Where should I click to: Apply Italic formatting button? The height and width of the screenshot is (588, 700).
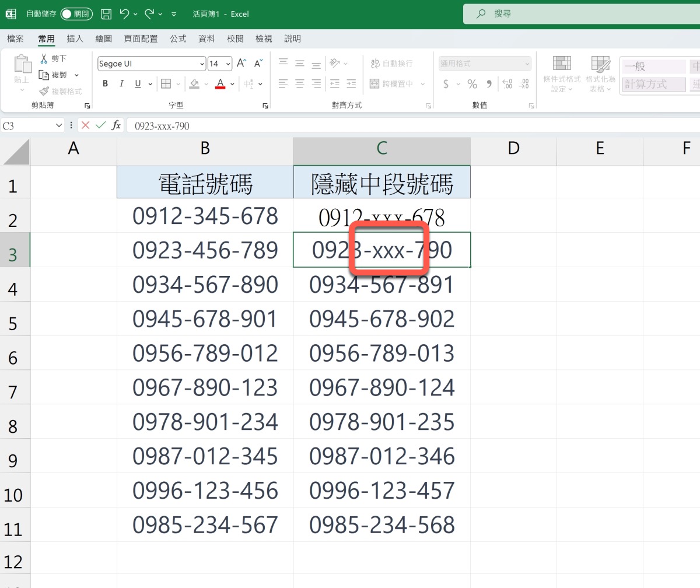click(121, 84)
